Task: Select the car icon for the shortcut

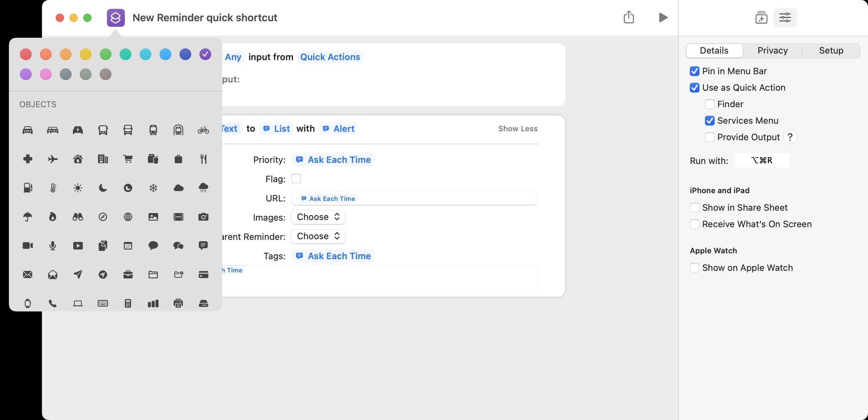Action: point(27,130)
